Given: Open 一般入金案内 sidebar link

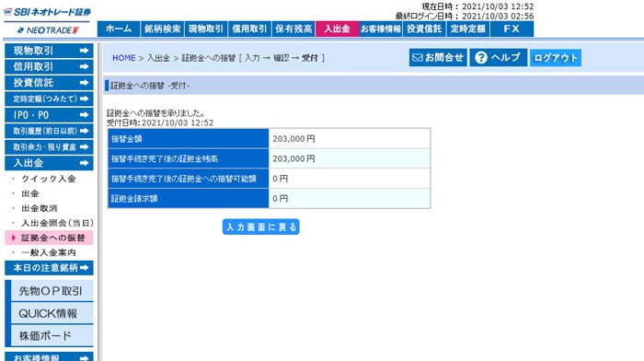Looking at the screenshot, I should pos(49,252).
